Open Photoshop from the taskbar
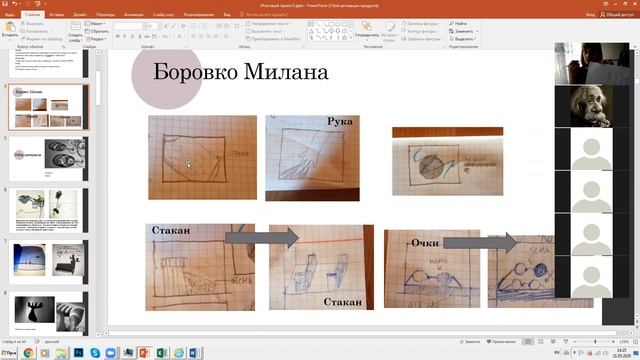The image size is (640, 360). (78, 353)
